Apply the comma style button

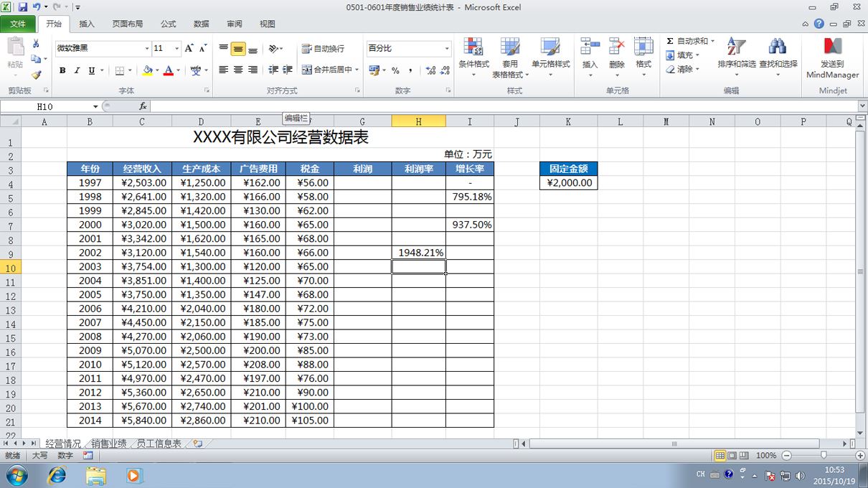pos(410,70)
